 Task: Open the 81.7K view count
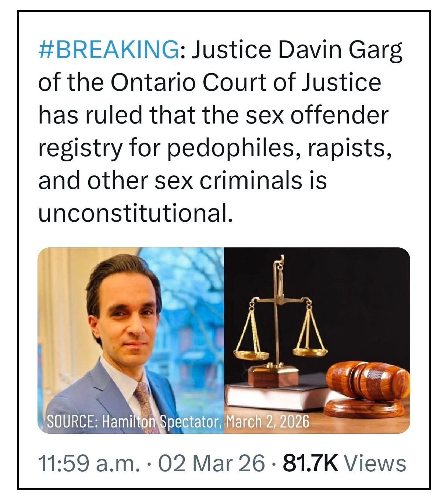tap(310, 463)
